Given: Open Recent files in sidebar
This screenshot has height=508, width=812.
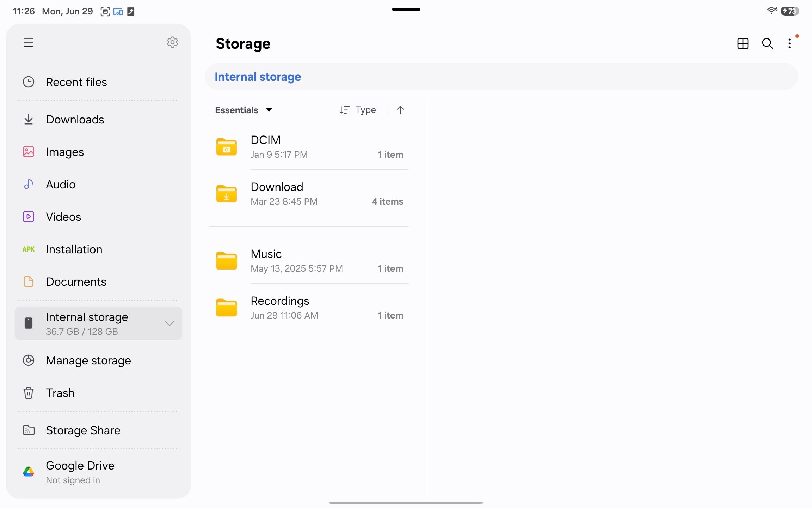Looking at the screenshot, I should coord(98,82).
